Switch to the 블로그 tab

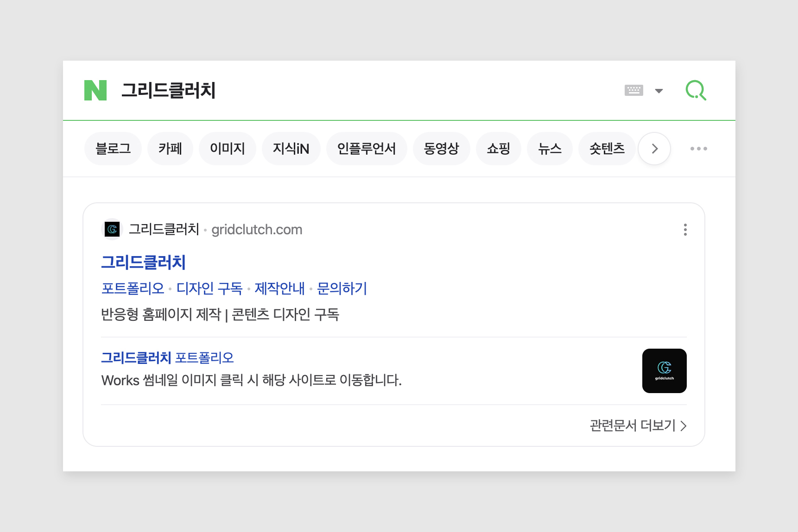pos(113,149)
